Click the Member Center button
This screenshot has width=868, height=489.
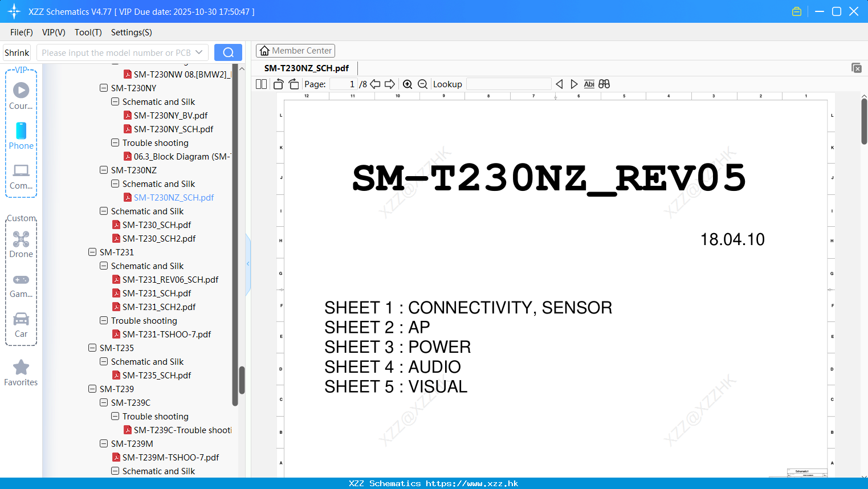(295, 51)
